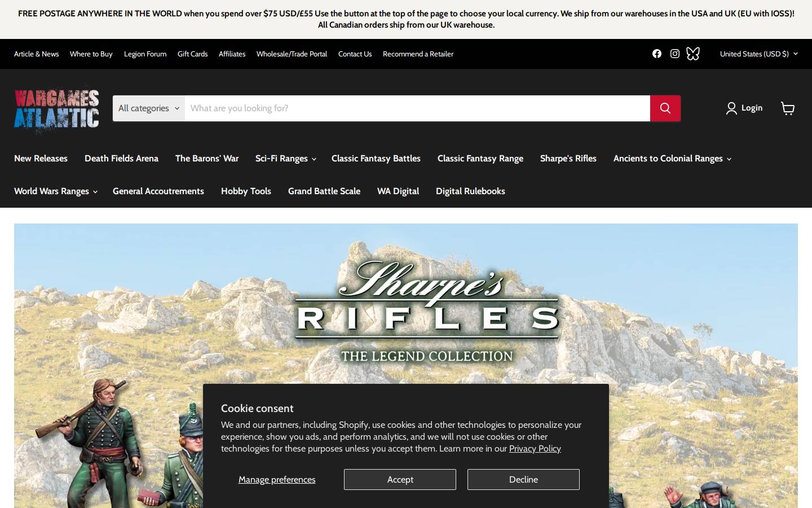
Task: Expand the World Wars Ranges menu
Action: (x=56, y=191)
